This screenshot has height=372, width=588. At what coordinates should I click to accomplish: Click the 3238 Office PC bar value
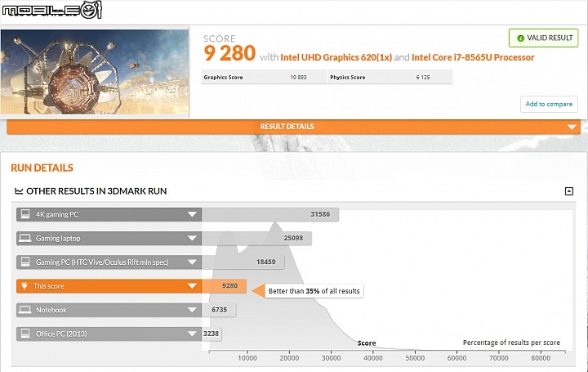[211, 334]
